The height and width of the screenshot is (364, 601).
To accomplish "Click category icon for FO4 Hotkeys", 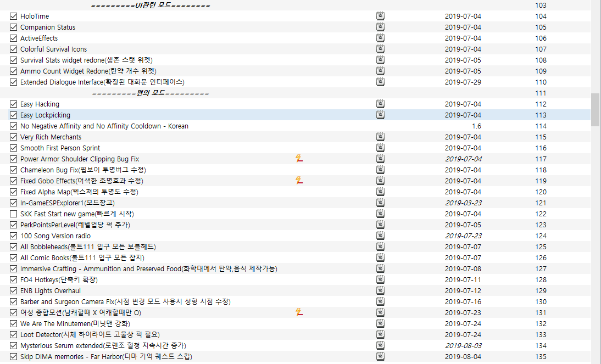I will (x=380, y=279).
